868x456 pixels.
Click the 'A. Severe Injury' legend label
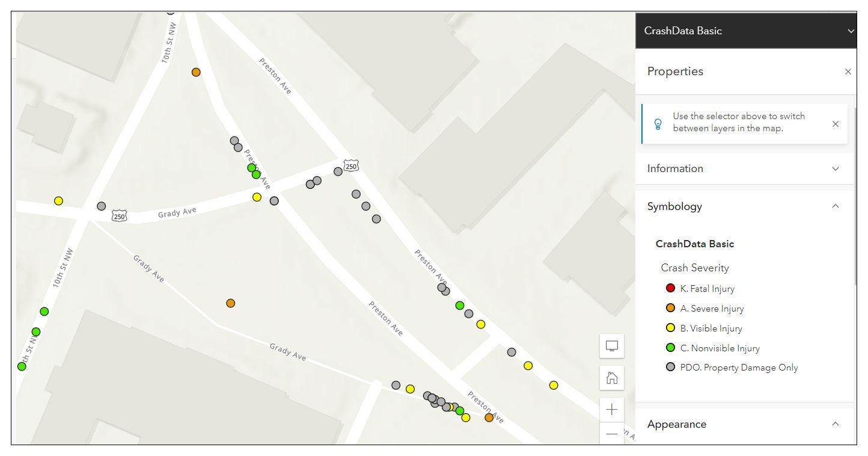712,309
